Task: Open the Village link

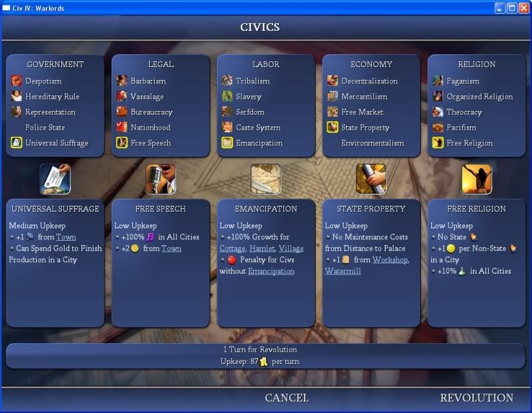Action: (x=291, y=249)
